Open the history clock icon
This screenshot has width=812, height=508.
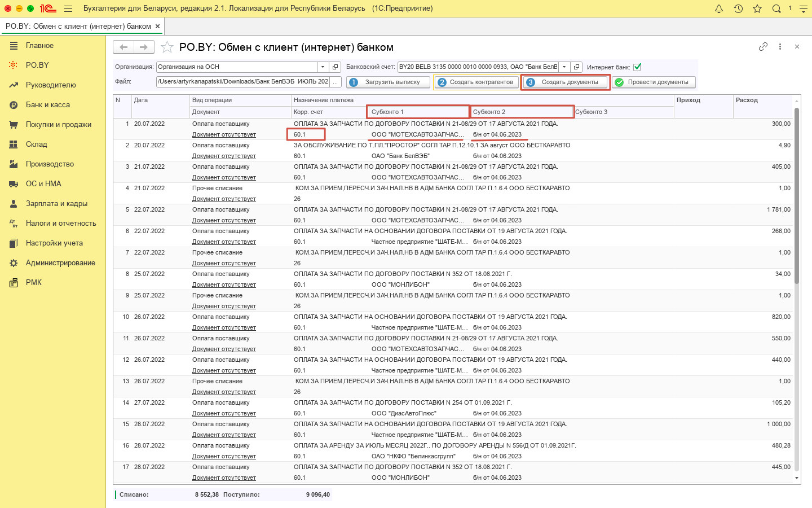pos(738,8)
